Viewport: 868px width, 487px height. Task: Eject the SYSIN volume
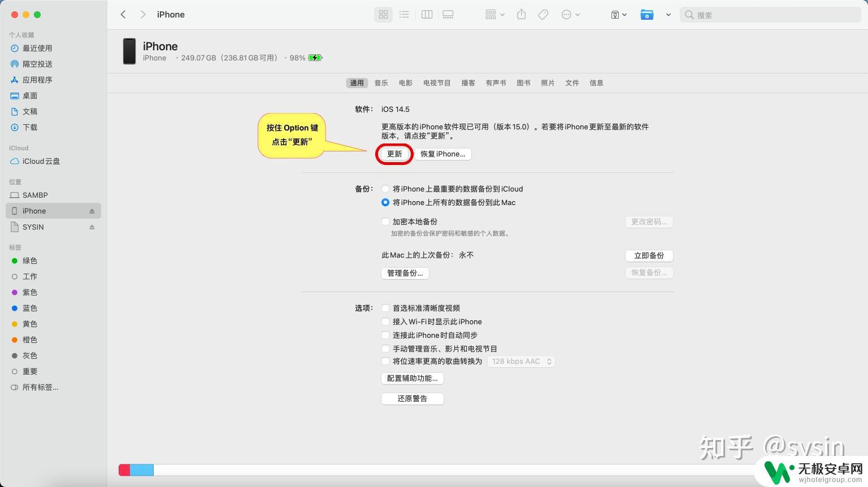92,227
